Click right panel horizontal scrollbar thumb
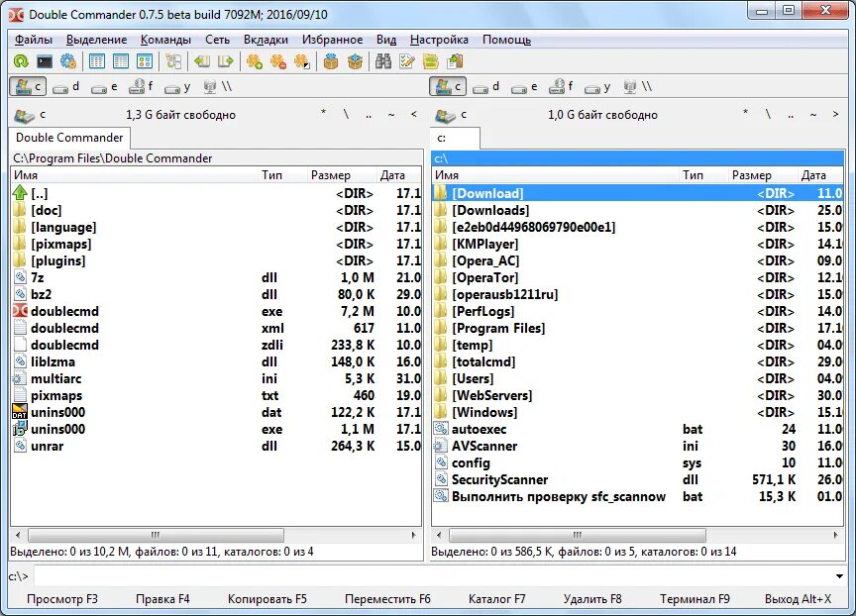Viewport: 856px width, 616px height. (577, 535)
